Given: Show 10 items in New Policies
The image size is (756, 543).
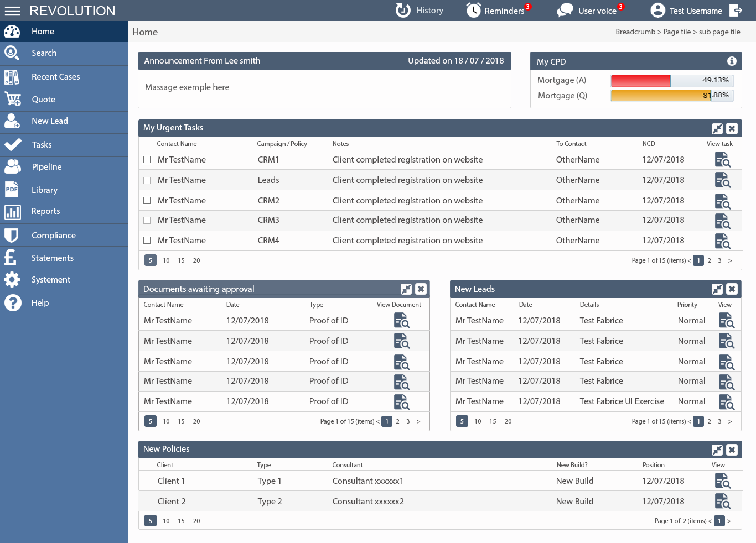Looking at the screenshot, I should [x=166, y=521].
